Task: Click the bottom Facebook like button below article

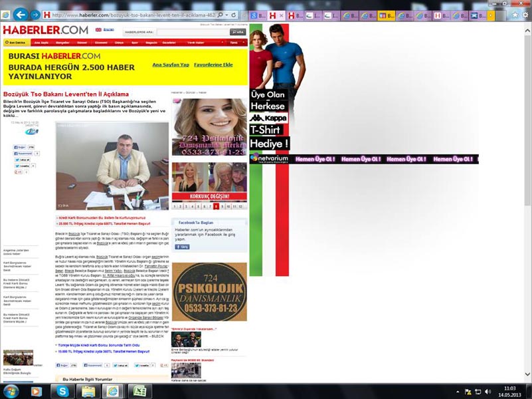Action: coord(62,365)
